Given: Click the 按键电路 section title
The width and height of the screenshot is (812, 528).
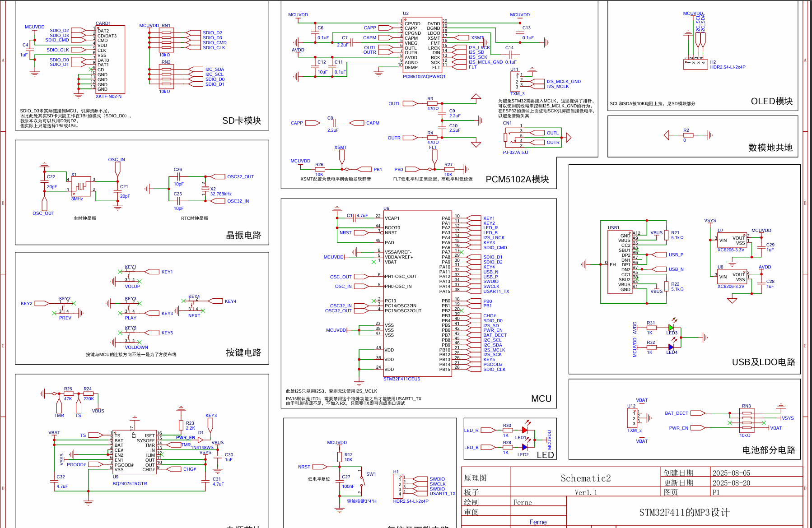Looking at the screenshot, I should coord(243,352).
